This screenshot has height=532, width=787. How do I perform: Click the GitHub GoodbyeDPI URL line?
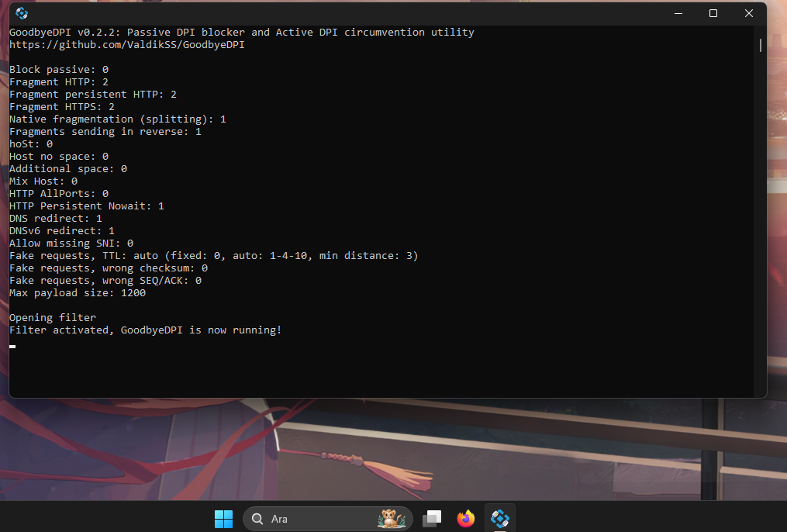[x=127, y=45]
